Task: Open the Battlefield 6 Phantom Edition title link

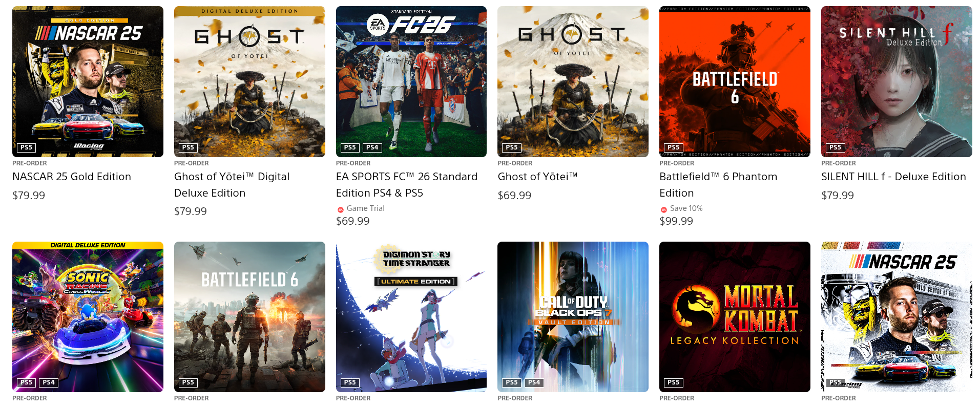Action: (x=718, y=185)
